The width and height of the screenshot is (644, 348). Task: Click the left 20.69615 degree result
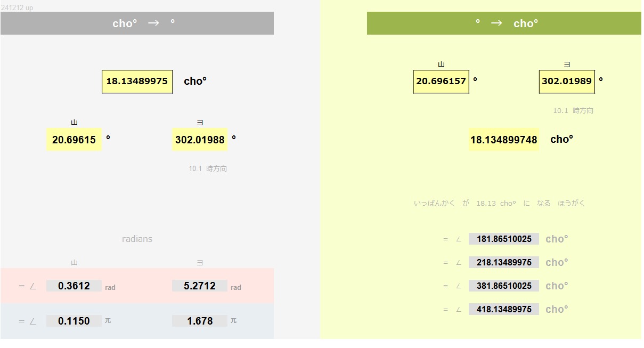pos(74,140)
